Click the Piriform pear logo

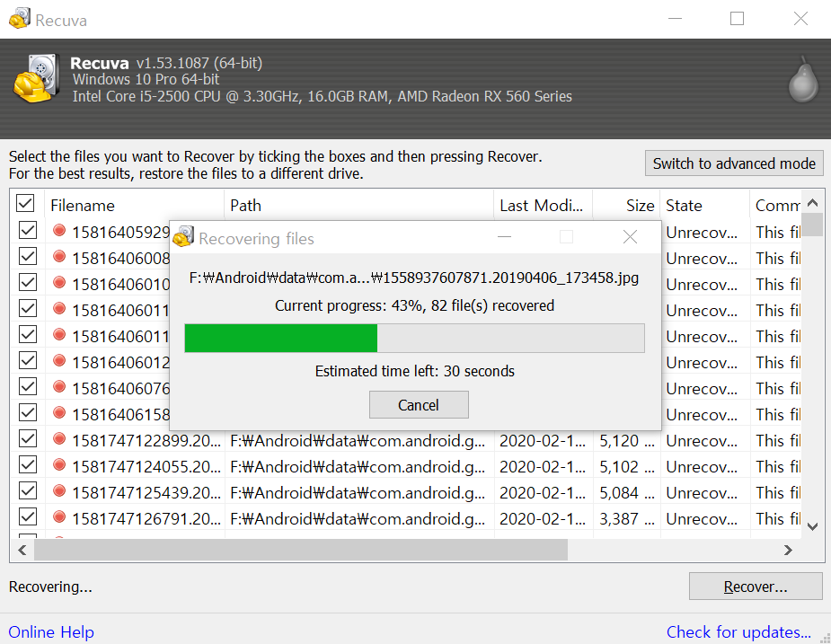coord(803,80)
